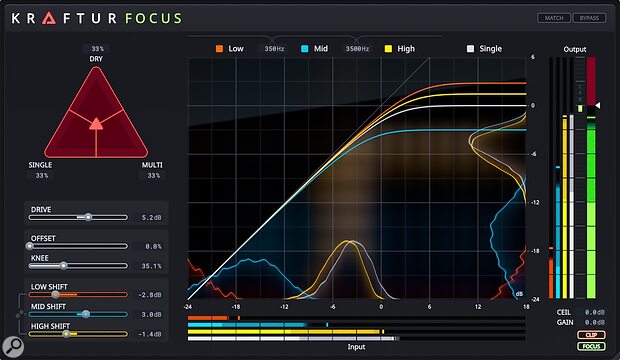Click the HIGH SHIFT slider handle
The image size is (620, 360).
click(x=66, y=334)
